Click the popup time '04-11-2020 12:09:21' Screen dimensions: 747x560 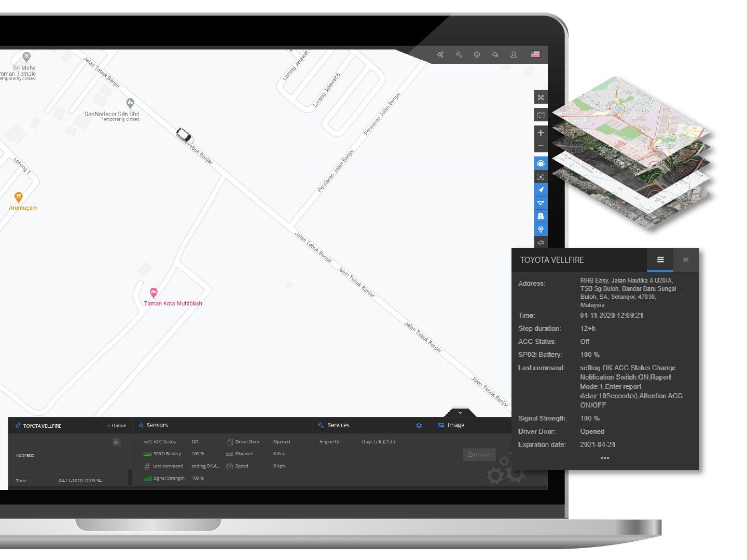coord(612,315)
